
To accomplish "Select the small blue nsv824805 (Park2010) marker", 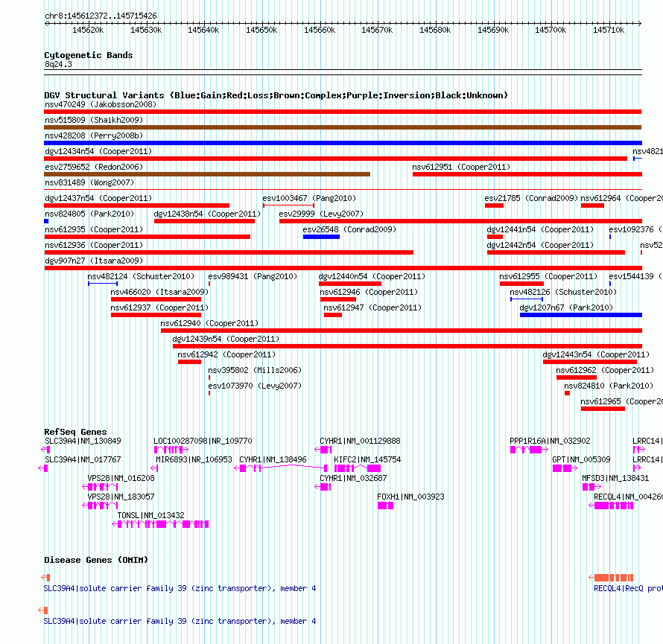I will 46,221.
